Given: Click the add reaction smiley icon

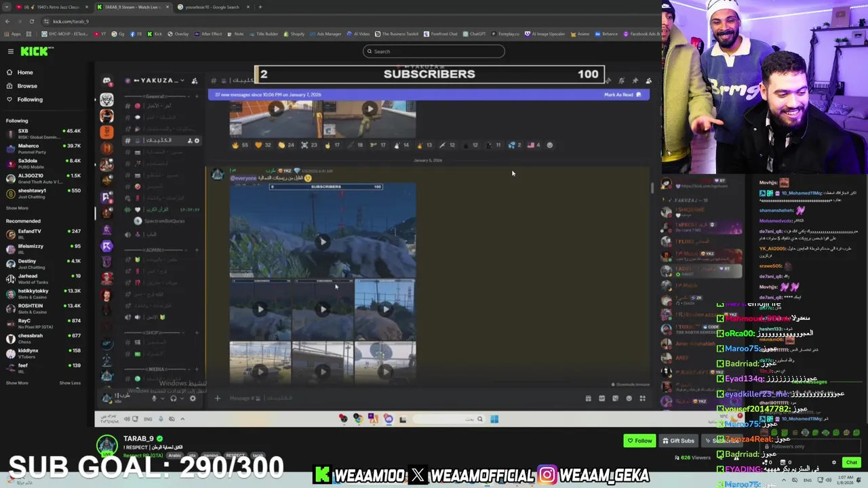Looking at the screenshot, I should [x=549, y=145].
